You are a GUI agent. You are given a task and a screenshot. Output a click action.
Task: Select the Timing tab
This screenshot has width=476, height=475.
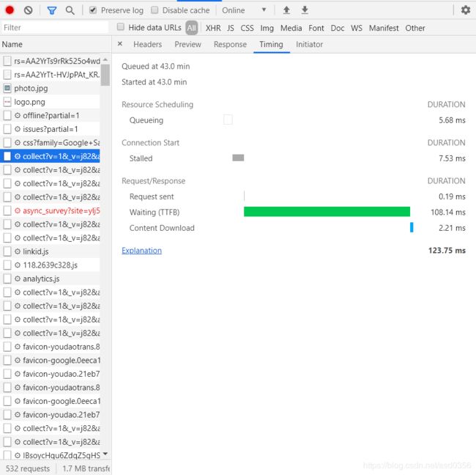click(271, 45)
